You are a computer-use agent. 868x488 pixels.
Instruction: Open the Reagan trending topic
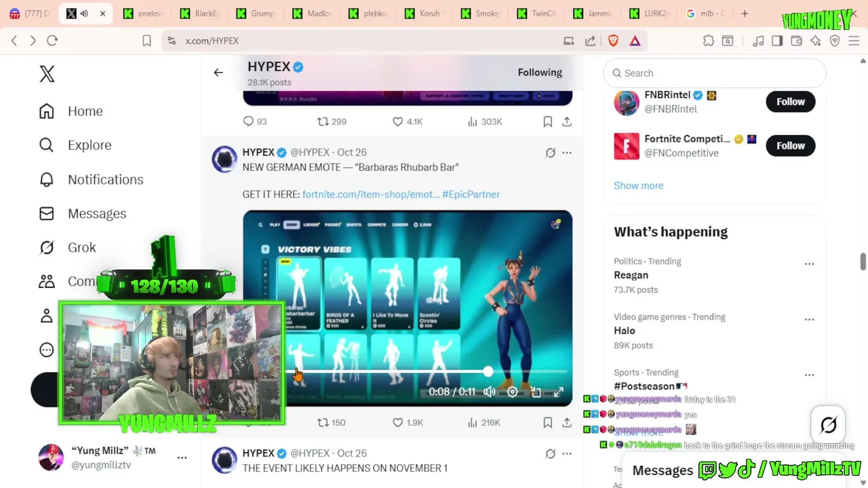631,275
